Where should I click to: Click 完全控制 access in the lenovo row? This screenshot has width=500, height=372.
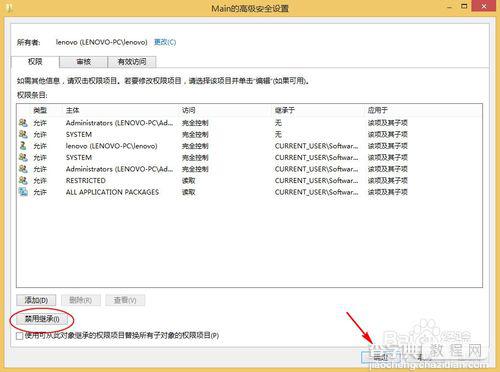(195, 146)
